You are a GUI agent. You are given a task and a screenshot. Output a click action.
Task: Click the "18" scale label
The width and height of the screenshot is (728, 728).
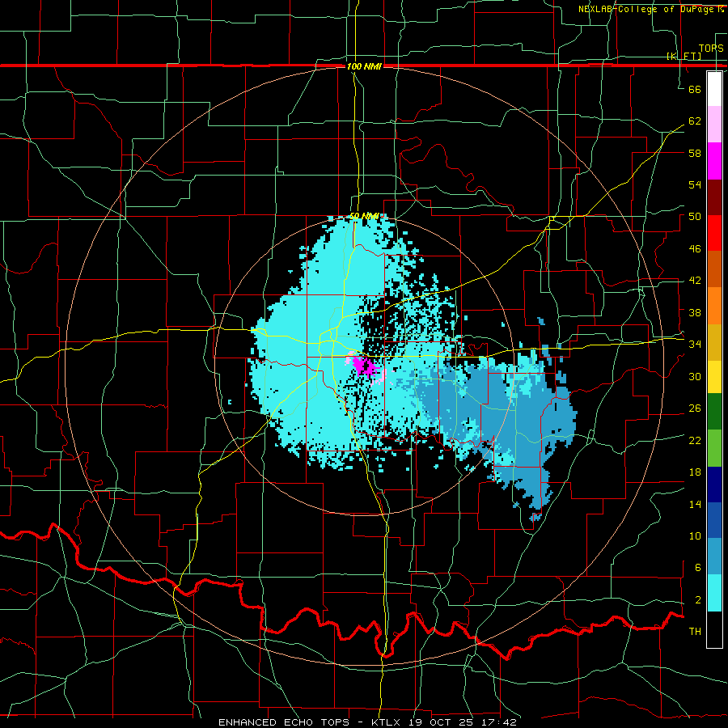click(695, 472)
